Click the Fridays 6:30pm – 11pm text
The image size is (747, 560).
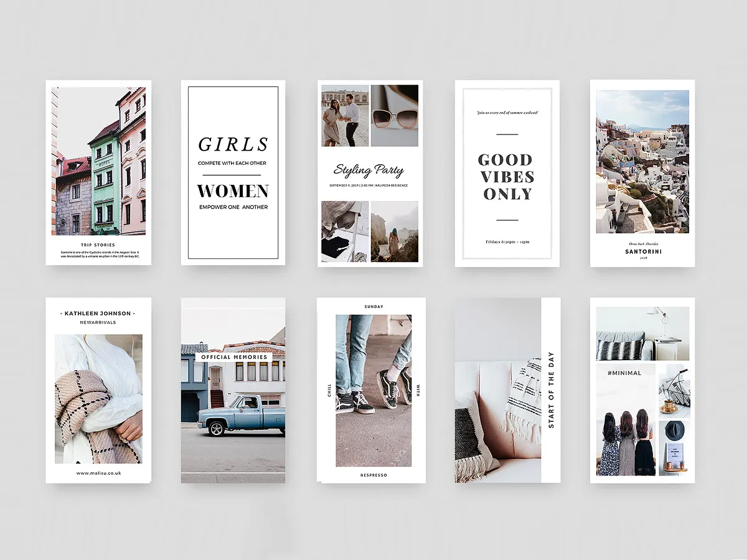click(507, 241)
